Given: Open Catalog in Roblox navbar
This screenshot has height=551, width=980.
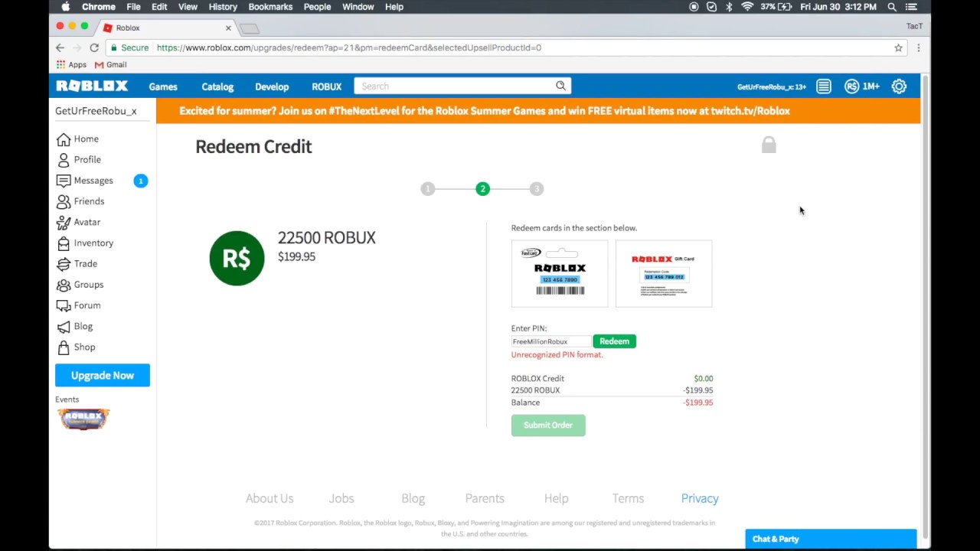Looking at the screenshot, I should [x=217, y=86].
